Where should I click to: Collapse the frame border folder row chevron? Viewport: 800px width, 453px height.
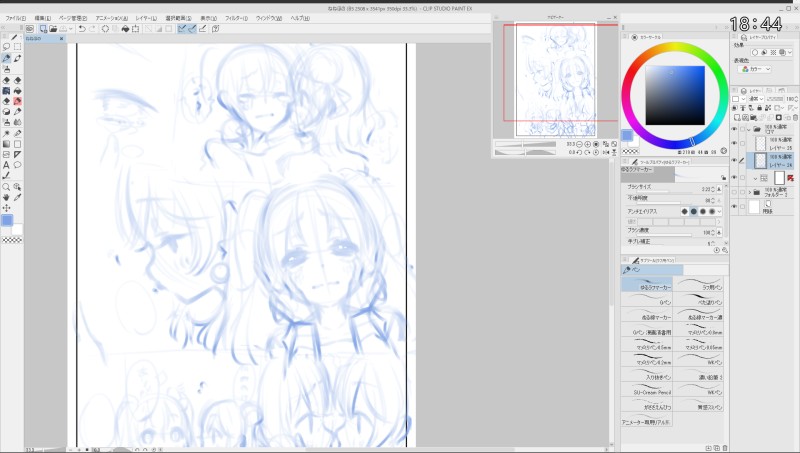(756, 178)
